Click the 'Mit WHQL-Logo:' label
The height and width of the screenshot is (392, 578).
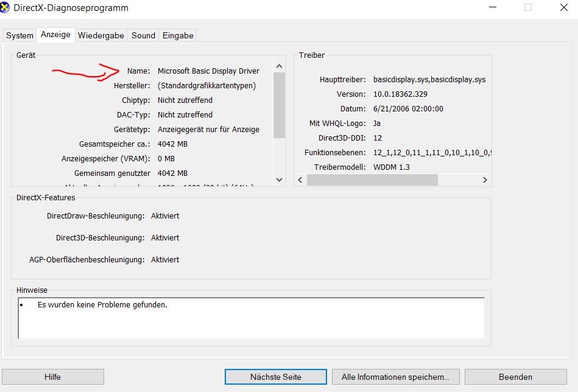[337, 124]
